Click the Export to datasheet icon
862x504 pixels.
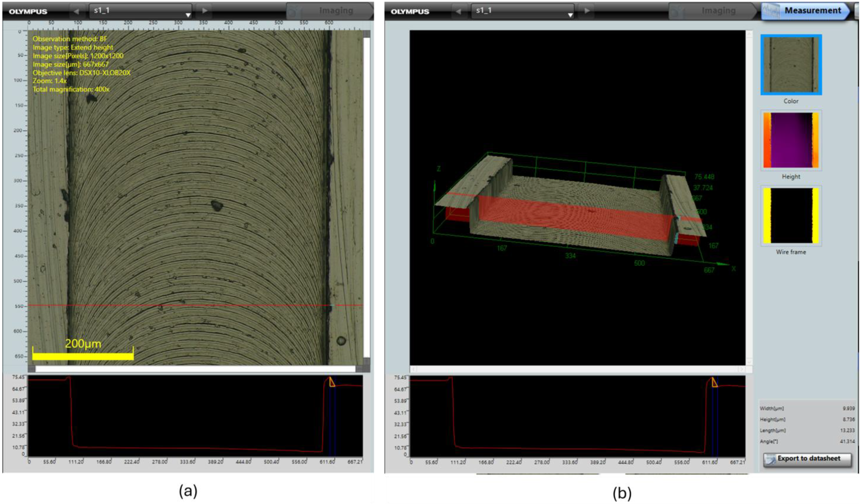[x=770, y=459]
